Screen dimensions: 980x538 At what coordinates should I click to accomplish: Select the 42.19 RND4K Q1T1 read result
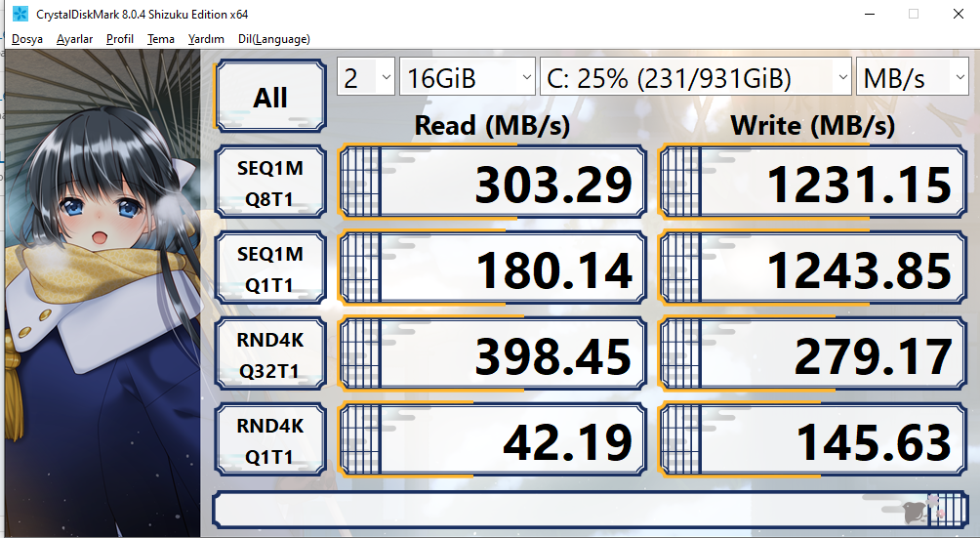tap(493, 440)
